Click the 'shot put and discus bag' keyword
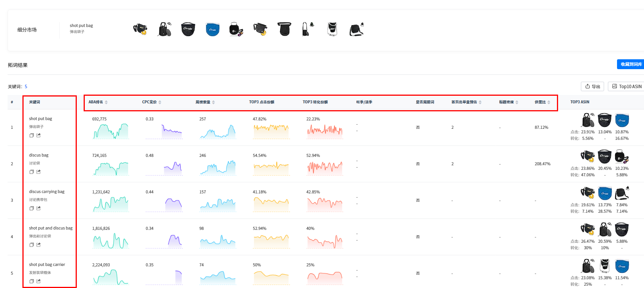Viewport: 644px width, 288px height. (x=51, y=228)
